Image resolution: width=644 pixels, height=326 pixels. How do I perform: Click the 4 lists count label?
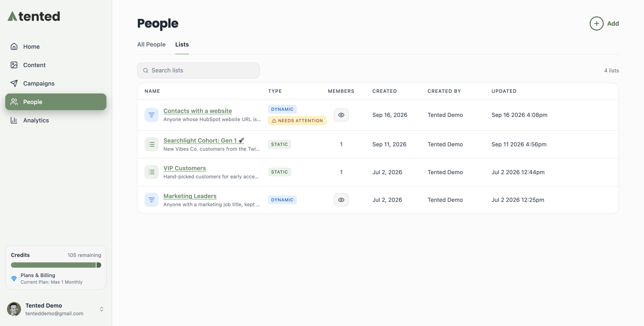(612, 70)
